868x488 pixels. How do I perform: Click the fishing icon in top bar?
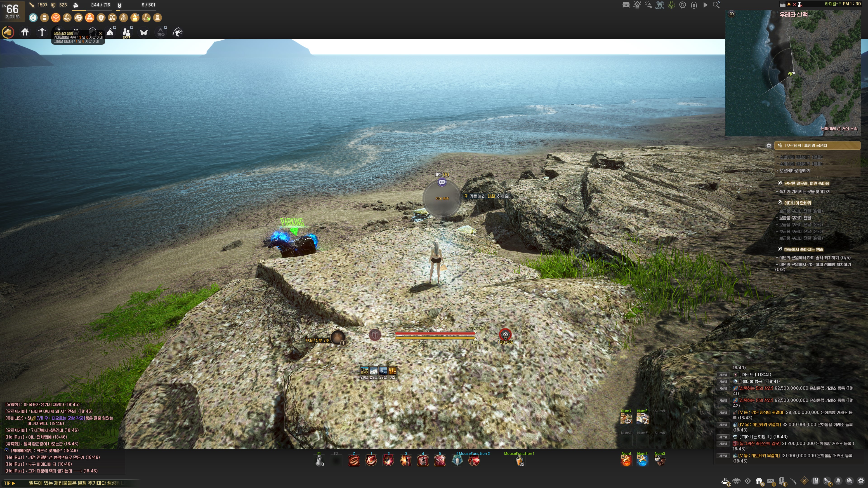click(x=178, y=32)
